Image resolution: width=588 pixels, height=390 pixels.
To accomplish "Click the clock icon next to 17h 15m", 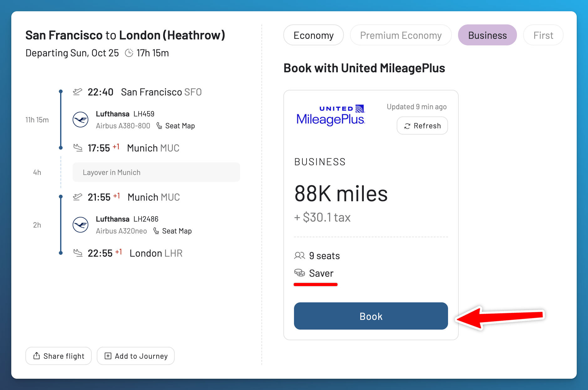I will pos(129,53).
